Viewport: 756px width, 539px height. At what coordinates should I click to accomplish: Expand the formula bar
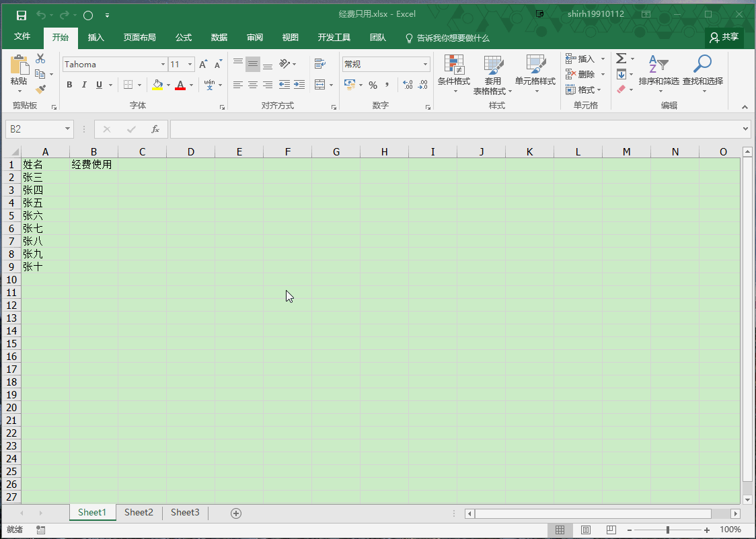745,129
